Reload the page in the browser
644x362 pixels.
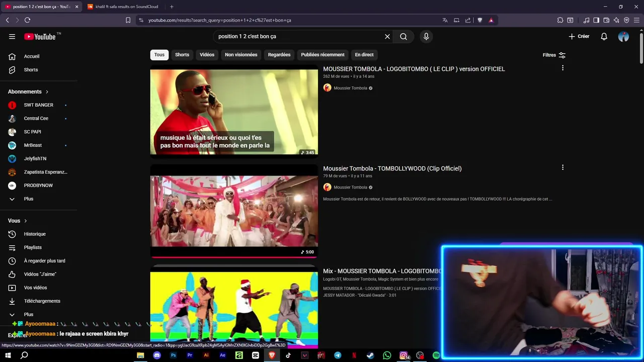tap(27, 20)
